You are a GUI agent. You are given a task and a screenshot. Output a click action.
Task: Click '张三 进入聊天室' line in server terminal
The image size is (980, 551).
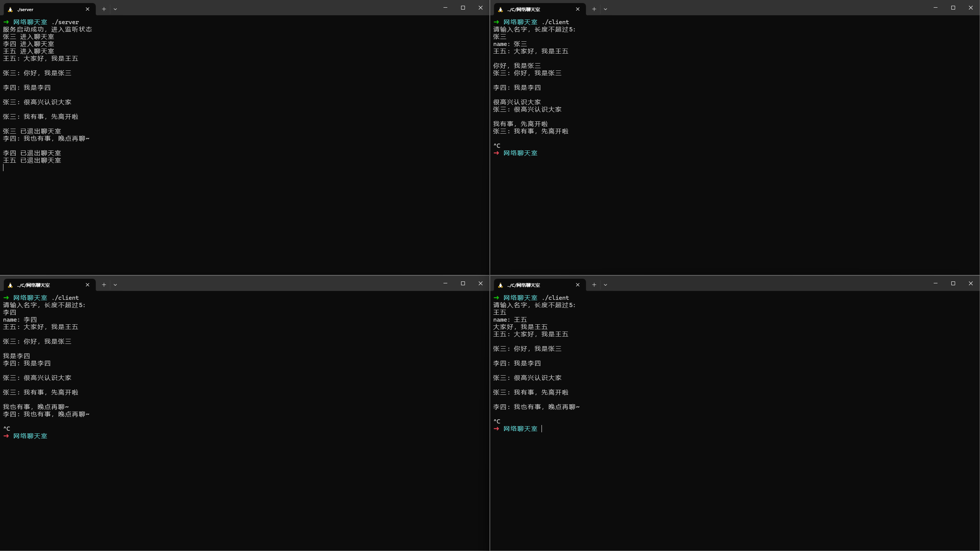point(29,37)
